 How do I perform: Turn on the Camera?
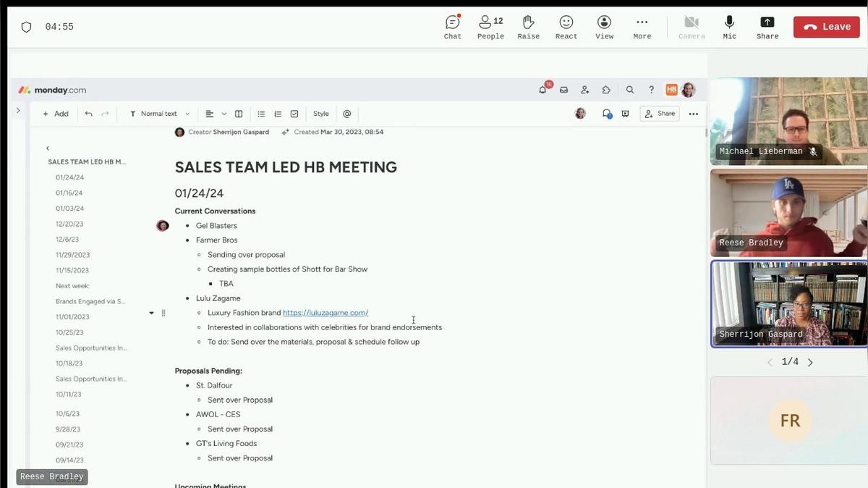(x=692, y=27)
